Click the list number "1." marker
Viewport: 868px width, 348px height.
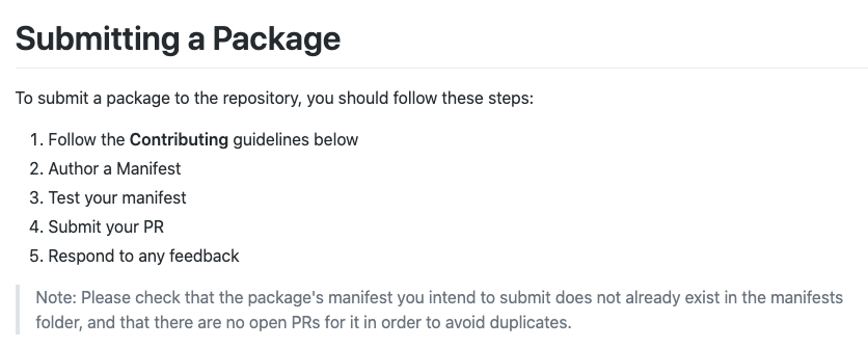tap(36, 139)
